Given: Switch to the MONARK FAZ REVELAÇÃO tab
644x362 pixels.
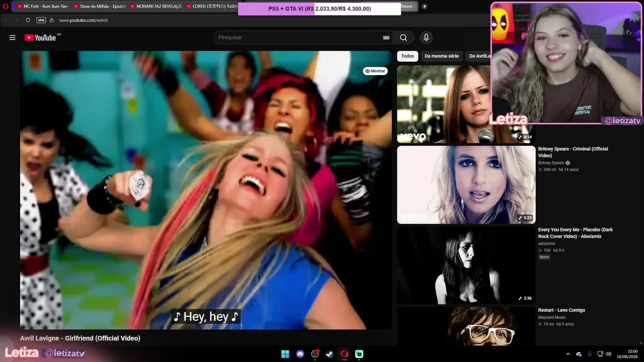Looking at the screenshot, I should 155,7.
